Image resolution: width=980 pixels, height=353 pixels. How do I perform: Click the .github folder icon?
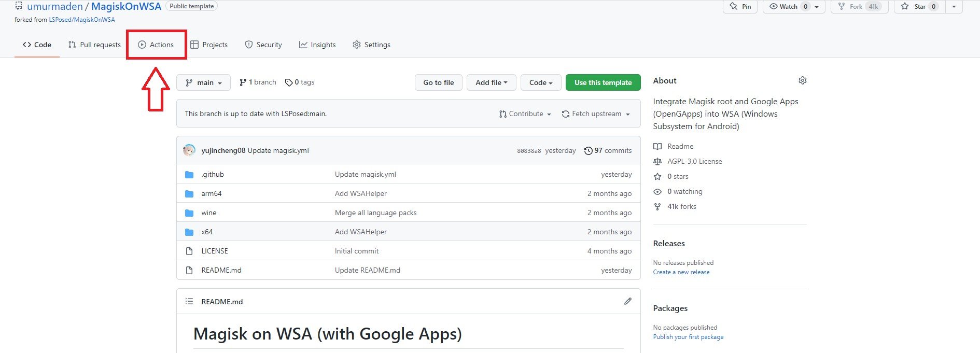189,175
